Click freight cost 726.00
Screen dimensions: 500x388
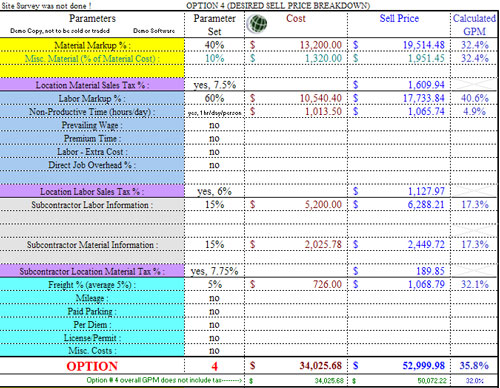[x=327, y=284]
